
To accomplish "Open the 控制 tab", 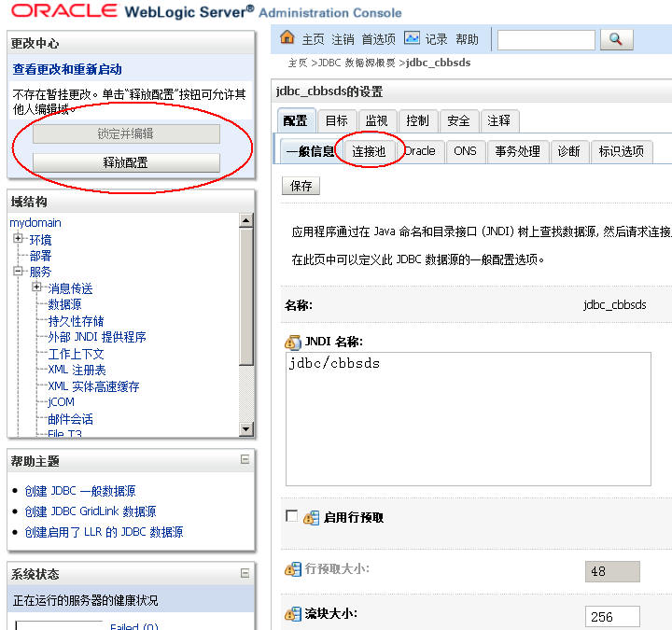I will coord(417,120).
